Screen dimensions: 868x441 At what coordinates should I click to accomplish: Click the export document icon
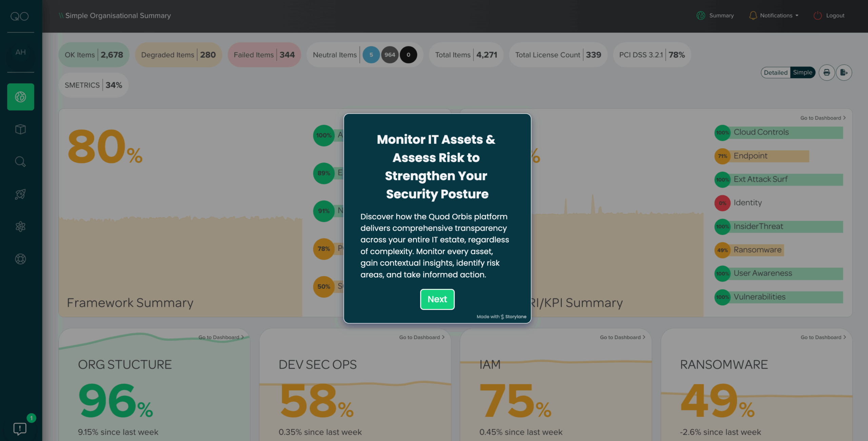pos(844,73)
